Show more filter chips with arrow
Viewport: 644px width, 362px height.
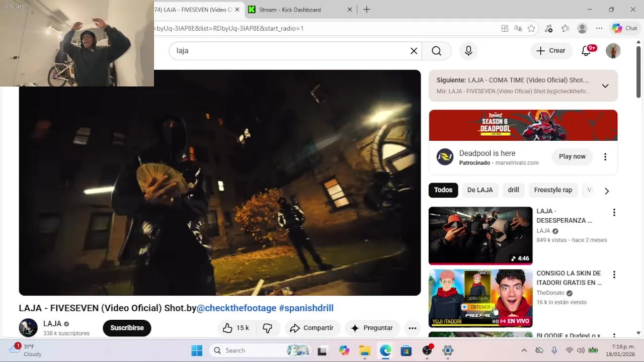[607, 191]
